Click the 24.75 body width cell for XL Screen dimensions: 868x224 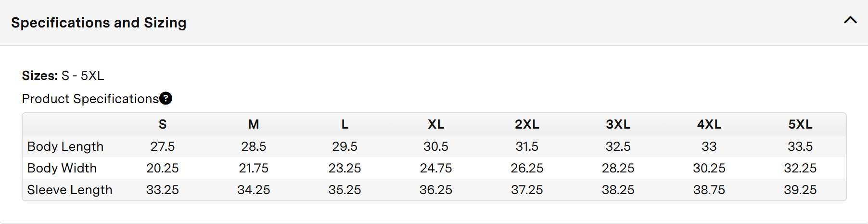click(436, 168)
